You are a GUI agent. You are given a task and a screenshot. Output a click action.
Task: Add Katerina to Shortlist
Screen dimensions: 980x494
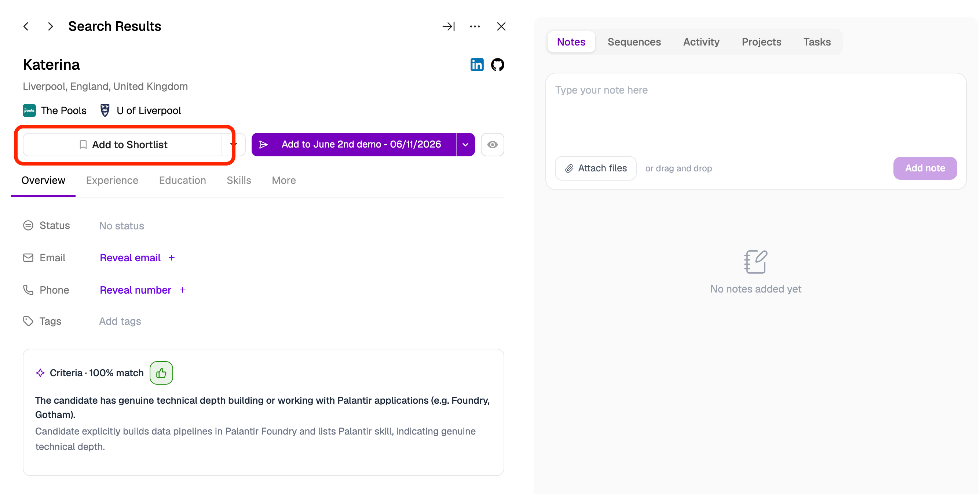click(122, 145)
